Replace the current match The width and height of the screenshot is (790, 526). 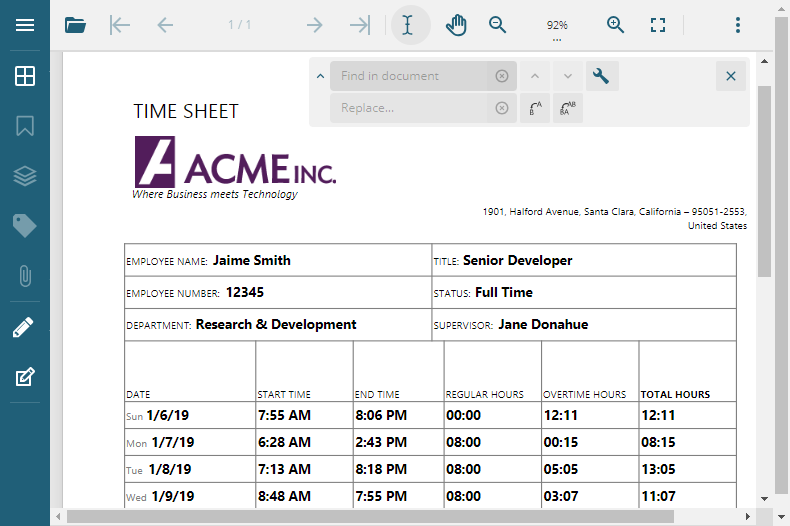pyautogui.click(x=535, y=108)
